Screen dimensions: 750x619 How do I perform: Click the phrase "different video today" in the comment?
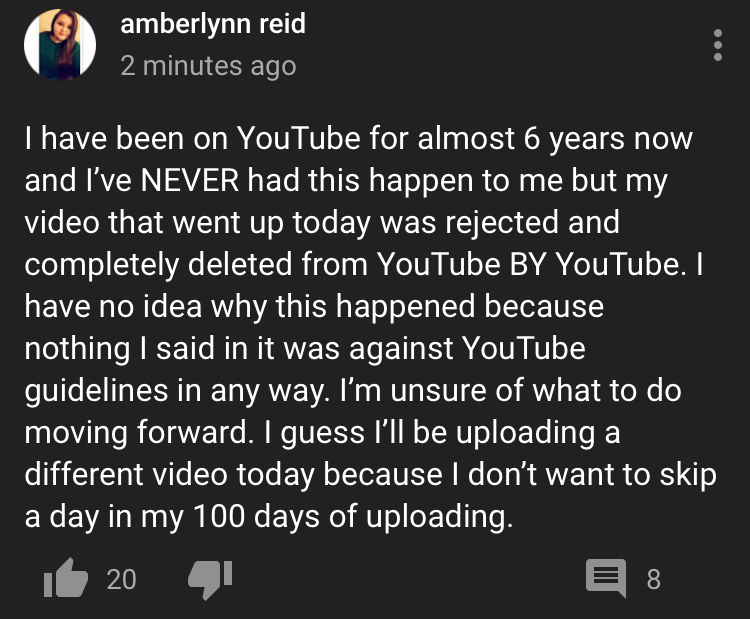point(169,474)
